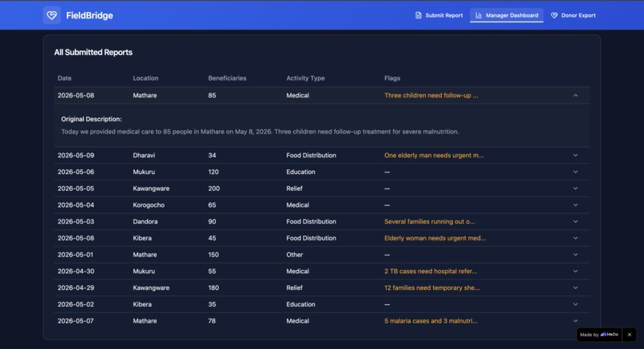Click the date 2026-05-04
This screenshot has height=349, width=644.
pyautogui.click(x=76, y=205)
